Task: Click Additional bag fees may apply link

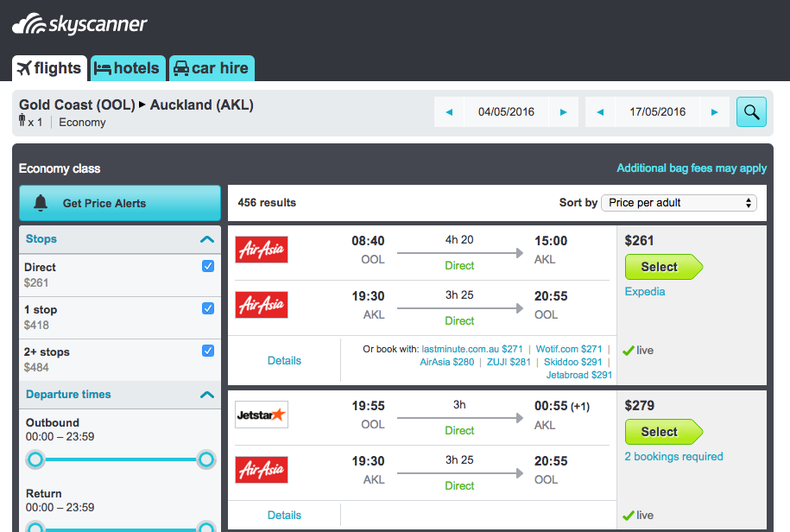Action: (692, 168)
